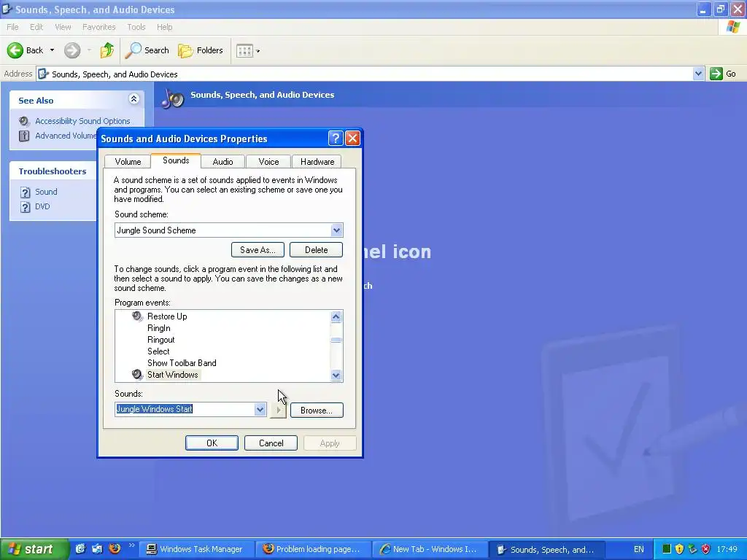This screenshot has width=747, height=560.
Task: Open the Edit menu
Action: 36,27
